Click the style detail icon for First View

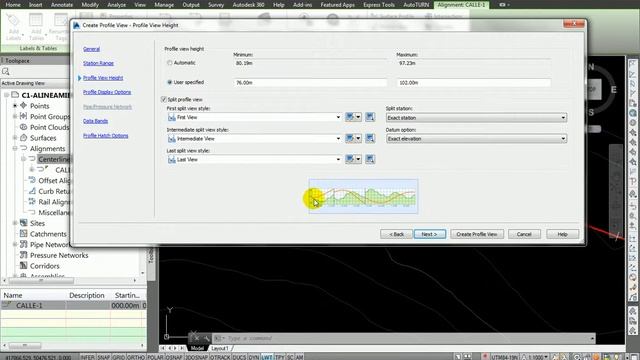tap(370, 118)
